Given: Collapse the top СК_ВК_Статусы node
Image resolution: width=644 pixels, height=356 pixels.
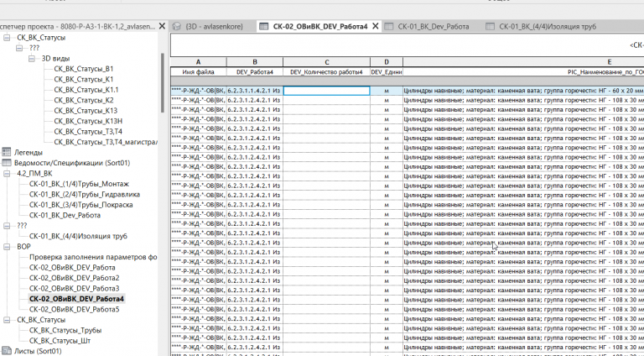Looking at the screenshot, I should pos(7,38).
